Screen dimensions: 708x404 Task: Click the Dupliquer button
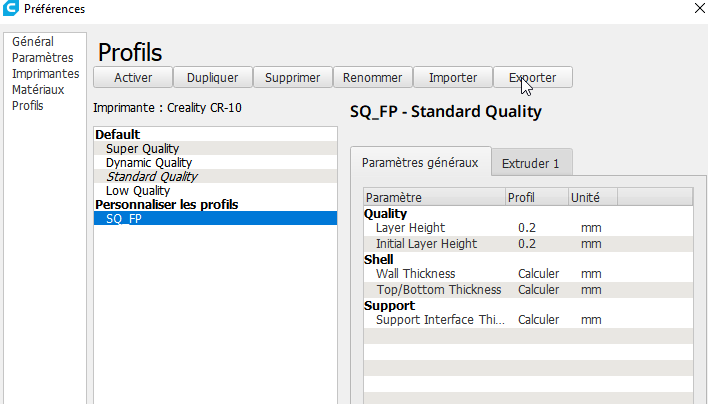[x=212, y=77]
